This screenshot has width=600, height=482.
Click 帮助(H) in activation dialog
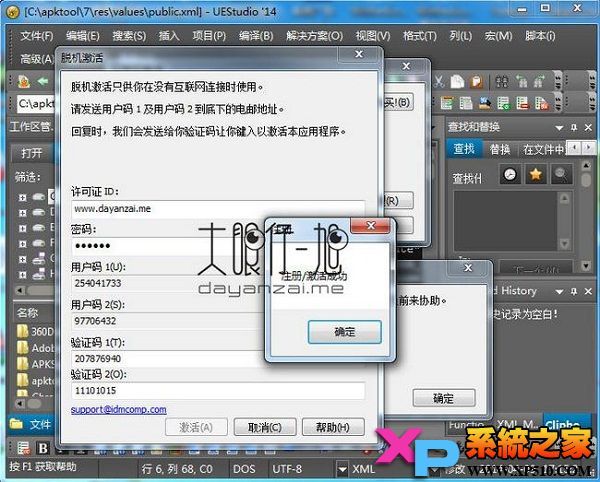point(333,427)
